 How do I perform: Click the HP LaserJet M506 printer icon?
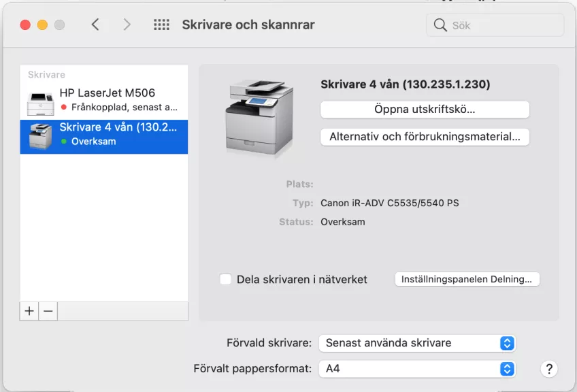pos(40,102)
